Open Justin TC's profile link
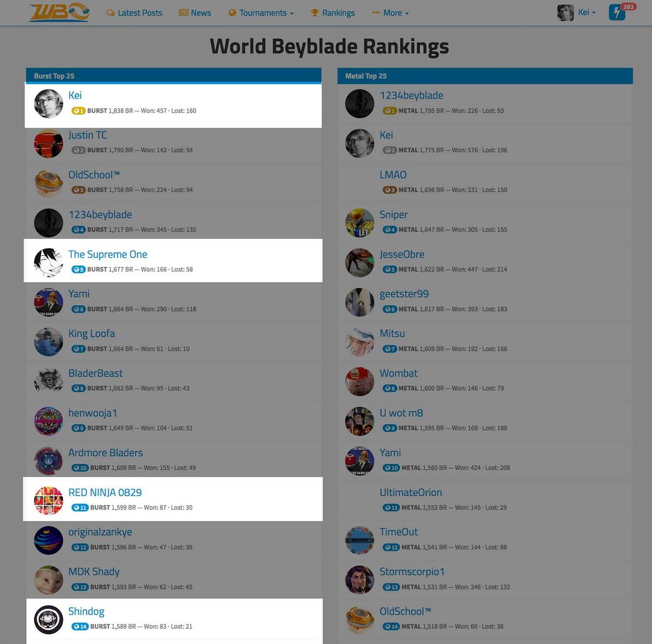The width and height of the screenshot is (652, 644). [x=88, y=135]
